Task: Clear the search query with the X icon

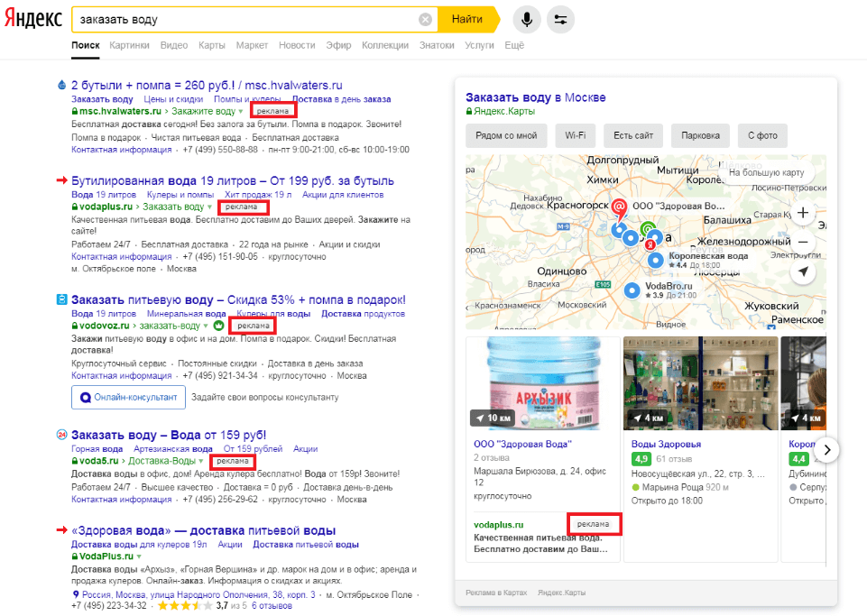Action: point(425,20)
